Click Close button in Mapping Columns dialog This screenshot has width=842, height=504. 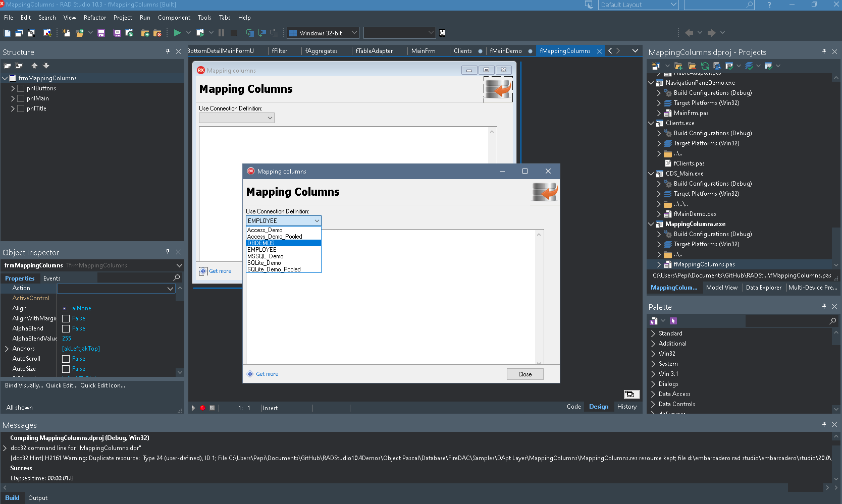tap(525, 374)
